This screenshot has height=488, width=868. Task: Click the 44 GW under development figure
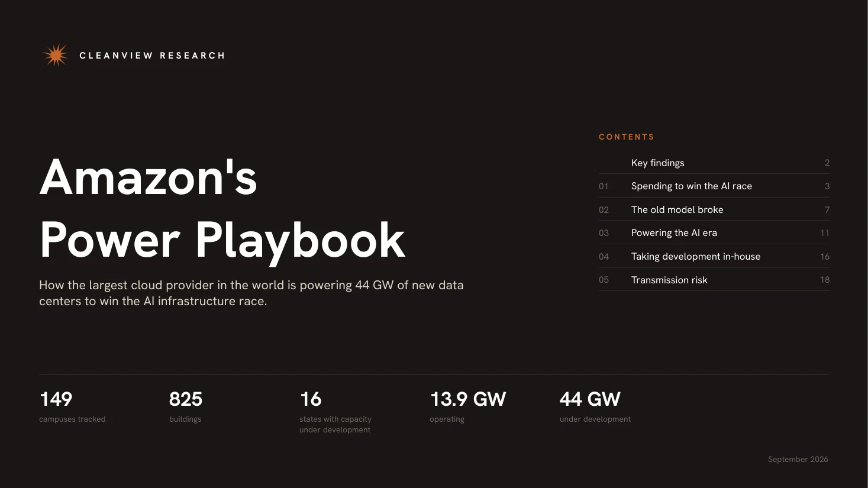coord(590,399)
